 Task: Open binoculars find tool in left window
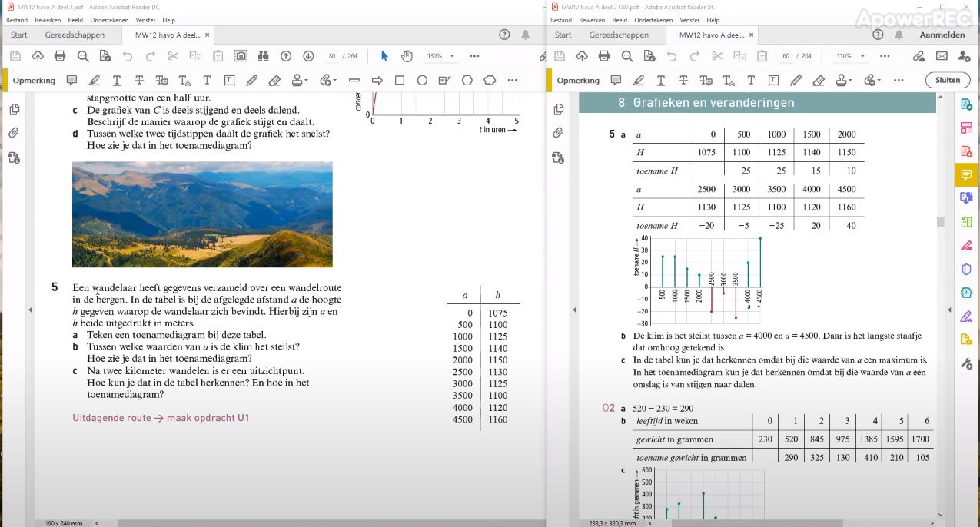pyautogui.click(x=263, y=56)
